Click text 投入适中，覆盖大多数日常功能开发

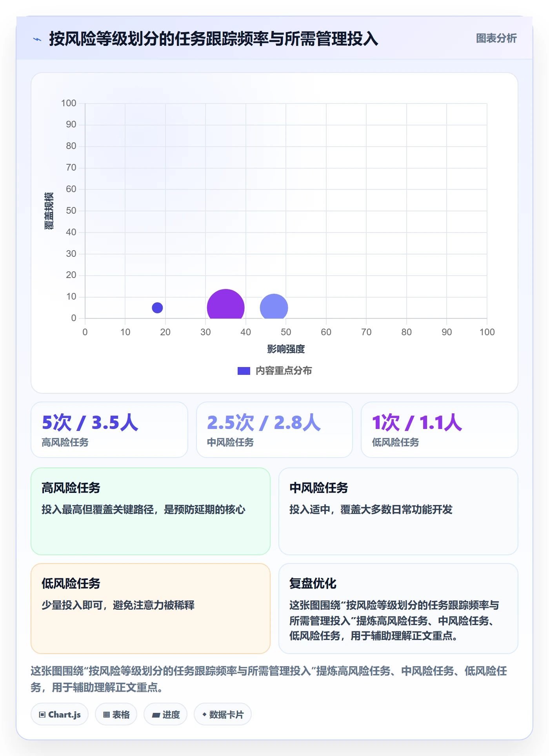pos(371,509)
